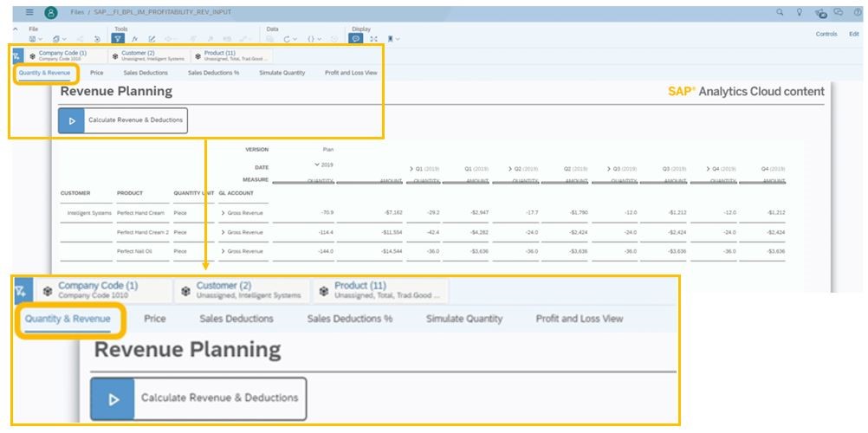Click the edit pencil icon under Tools
868x433 pixels.
click(152, 39)
